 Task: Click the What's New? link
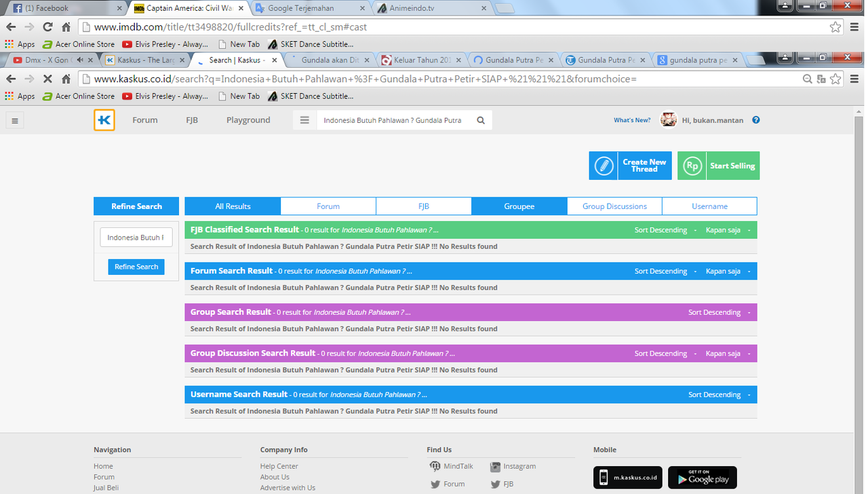click(632, 120)
